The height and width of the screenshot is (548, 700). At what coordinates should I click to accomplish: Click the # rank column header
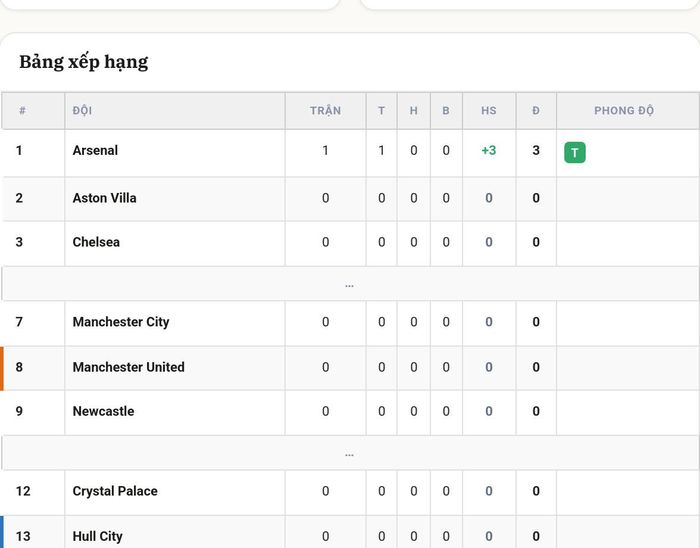22,111
